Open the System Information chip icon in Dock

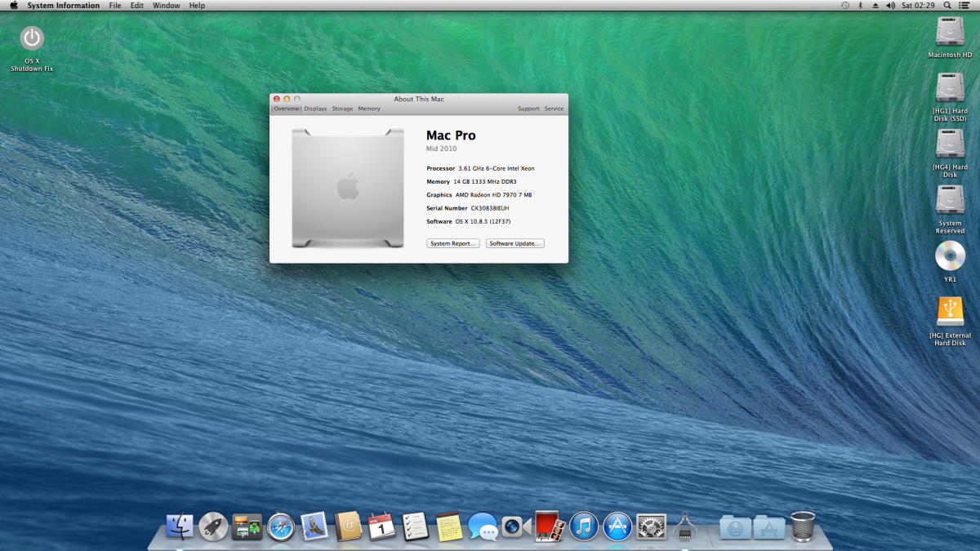pos(684,527)
